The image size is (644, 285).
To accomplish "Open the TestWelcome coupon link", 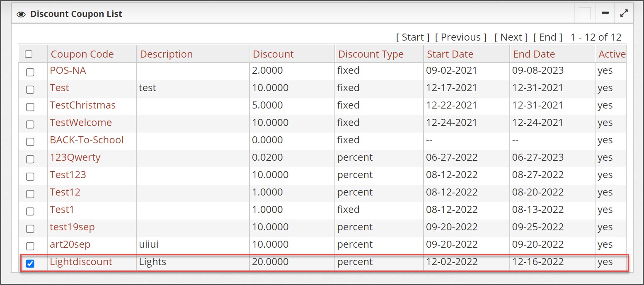I will 81,123.
